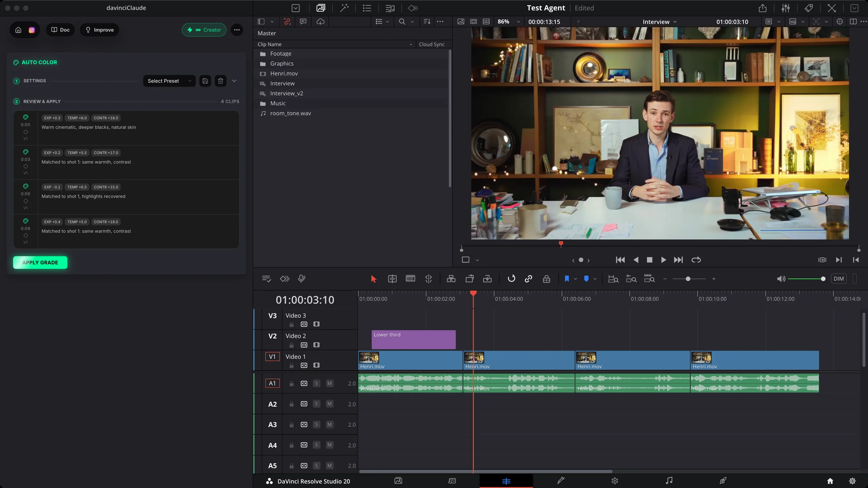Open the flag color dropdown arrow
The width and height of the screenshot is (868, 488).
[575, 279]
